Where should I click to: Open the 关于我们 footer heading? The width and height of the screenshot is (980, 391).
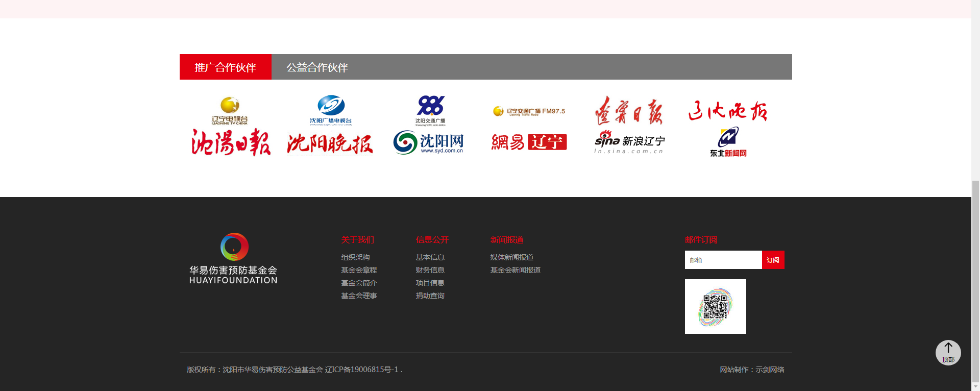tap(357, 239)
